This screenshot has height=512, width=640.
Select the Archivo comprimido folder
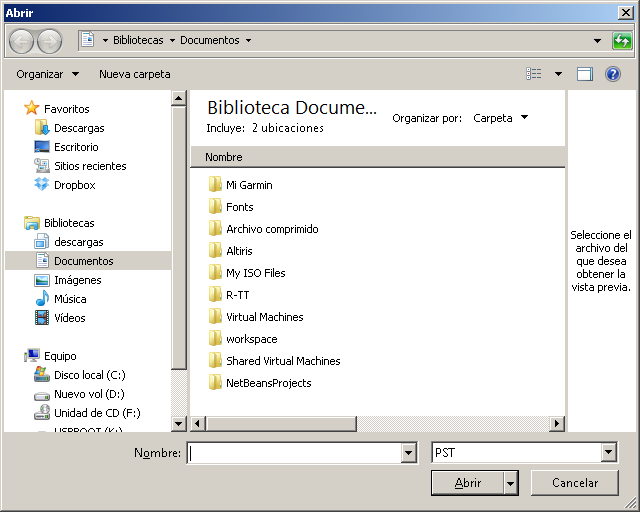point(263,229)
